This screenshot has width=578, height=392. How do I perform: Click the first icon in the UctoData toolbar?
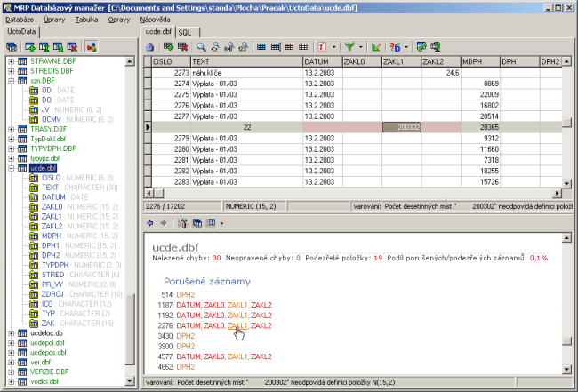[13, 45]
